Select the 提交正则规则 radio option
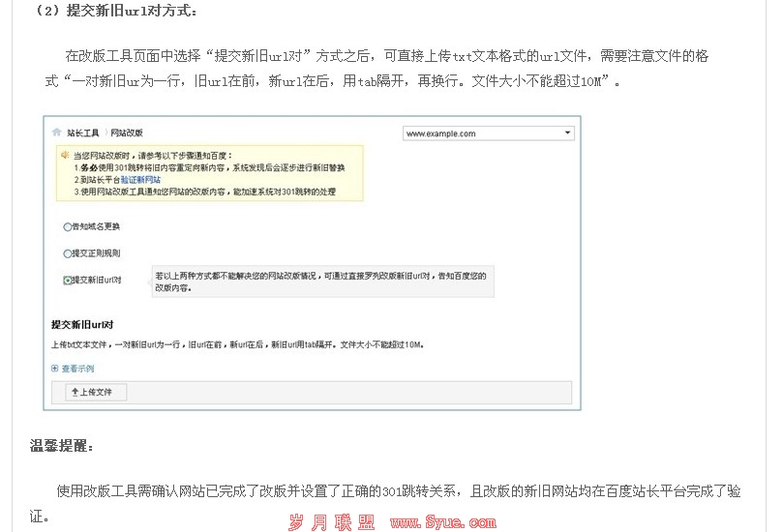This screenshot has width=783, height=532. 67,253
